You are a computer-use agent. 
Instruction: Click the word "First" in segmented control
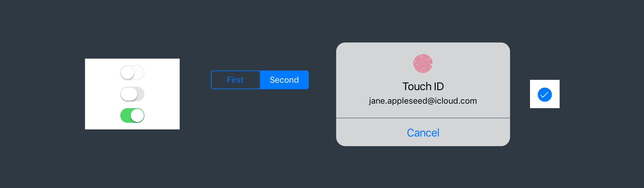pyautogui.click(x=235, y=80)
